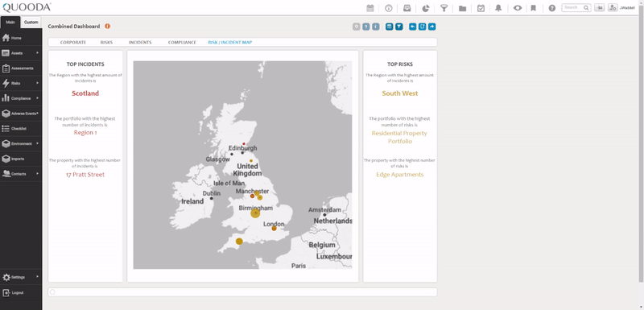This screenshot has height=310, width=644.
Task: Open Assessments in the sidebar
Action: [x=21, y=68]
